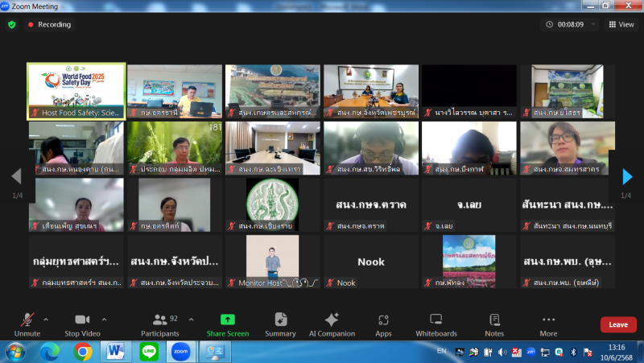
Task: Launch the AI Companion
Action: pos(333,320)
